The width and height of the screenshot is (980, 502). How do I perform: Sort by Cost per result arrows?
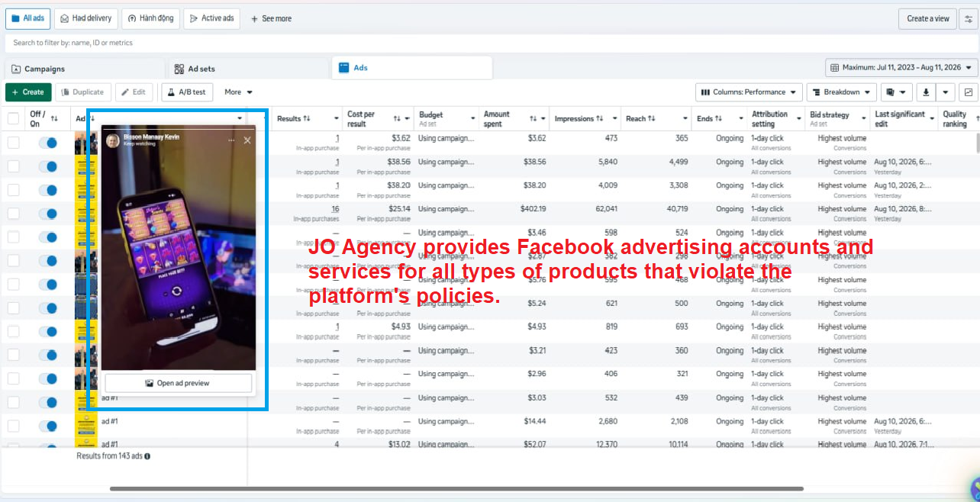click(x=397, y=118)
